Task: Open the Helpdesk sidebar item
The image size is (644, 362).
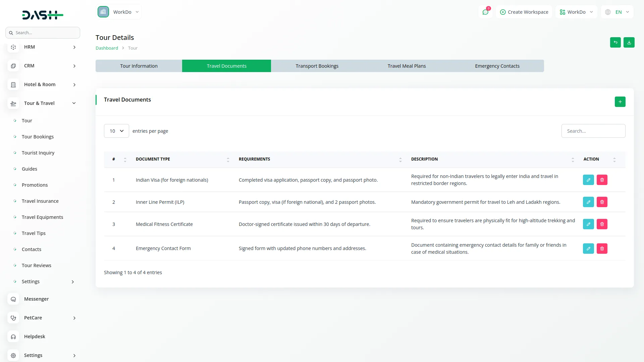Action: [x=35, y=337]
